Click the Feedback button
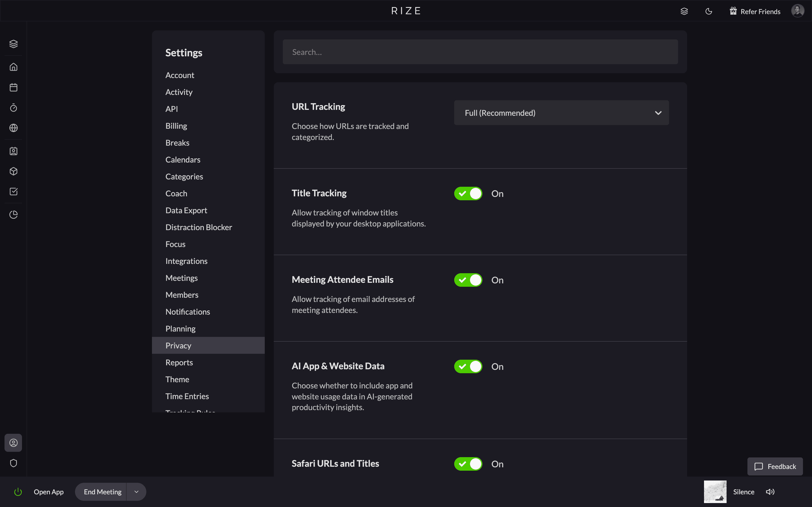Viewport: 812px width, 507px height. coord(775,466)
